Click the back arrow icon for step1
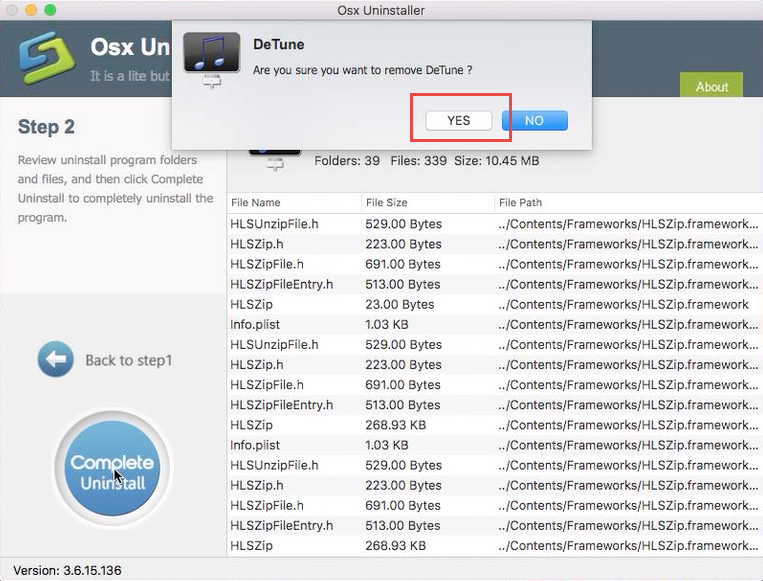Viewport: 763px width, 581px height. [56, 360]
